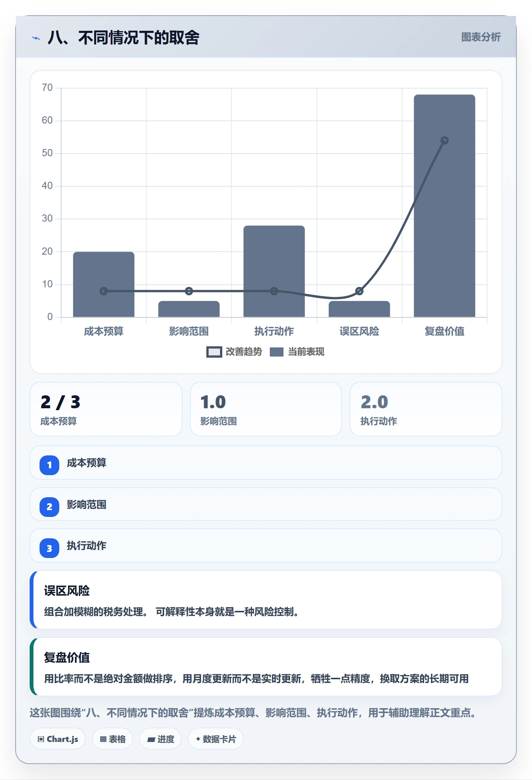Click the trend line point above 复盘价值
The width and height of the screenshot is (532, 780).
click(445, 141)
